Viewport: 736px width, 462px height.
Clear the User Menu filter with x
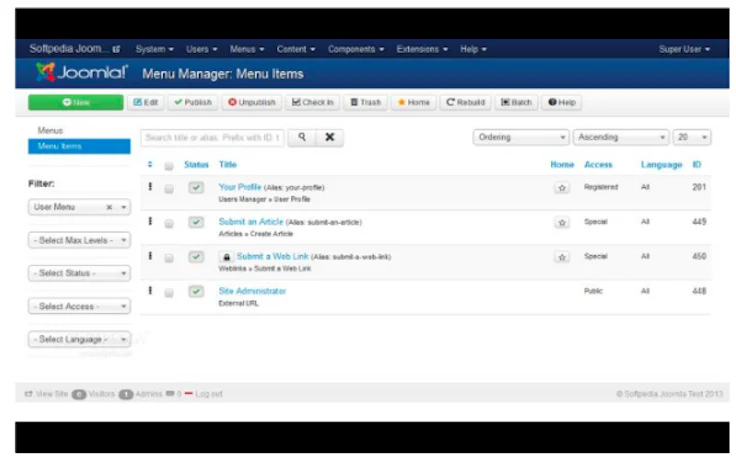(109, 207)
